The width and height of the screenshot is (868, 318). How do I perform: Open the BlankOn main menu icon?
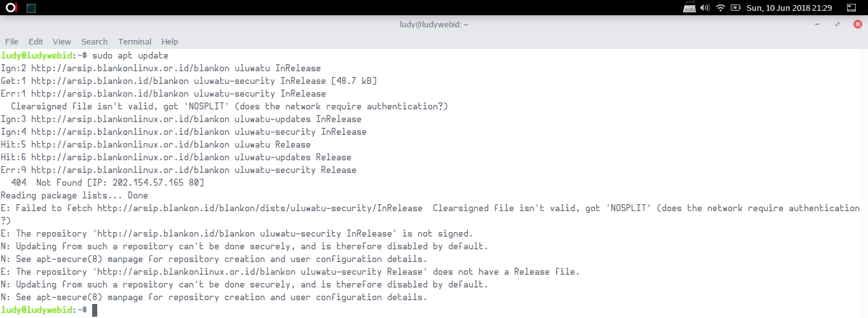[11, 8]
